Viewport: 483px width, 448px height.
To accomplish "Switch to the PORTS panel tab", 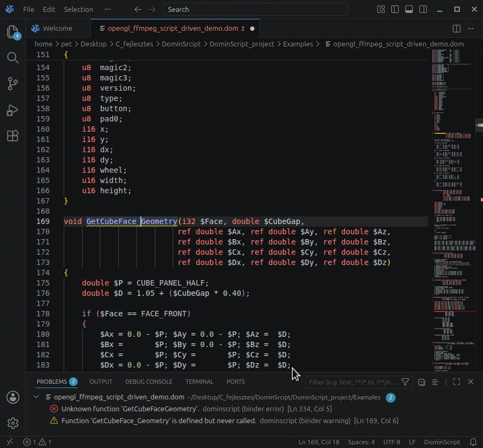I will pyautogui.click(x=236, y=382).
